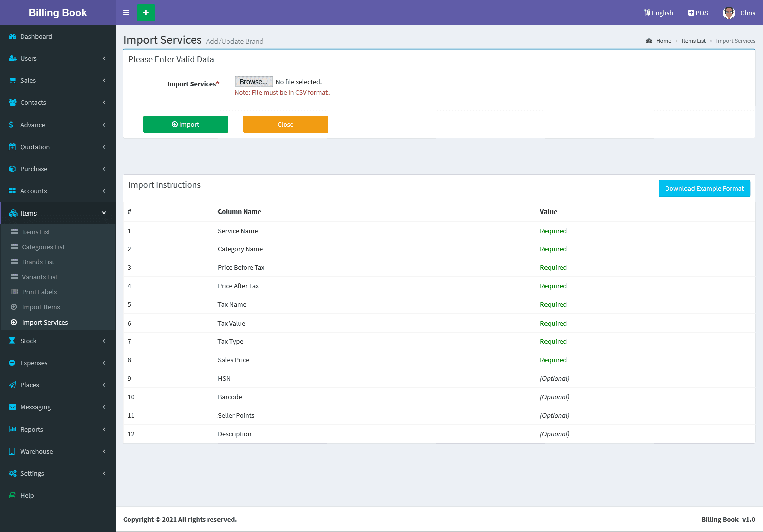
Task: Click Chris user avatar picture
Action: [x=729, y=13]
